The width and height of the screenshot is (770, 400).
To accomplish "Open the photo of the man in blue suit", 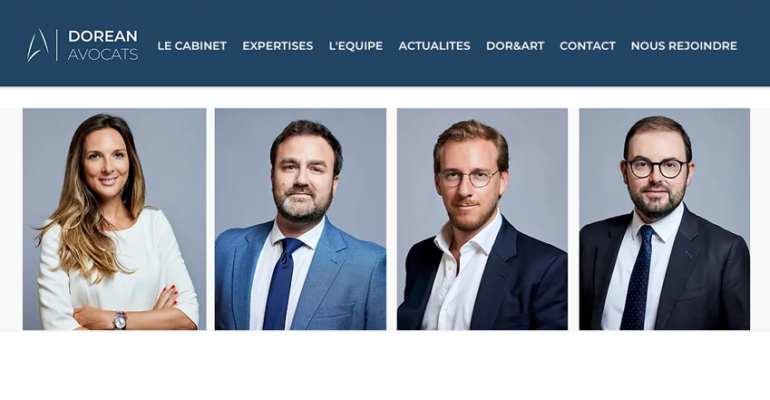I will [x=300, y=219].
